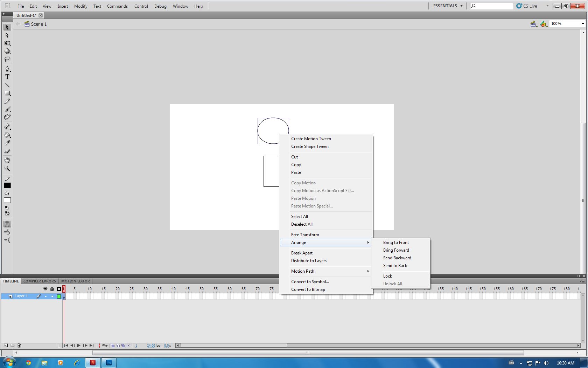Hide Layer 1 using the eye column
Viewport: 588px width, 368px height.
tap(45, 297)
